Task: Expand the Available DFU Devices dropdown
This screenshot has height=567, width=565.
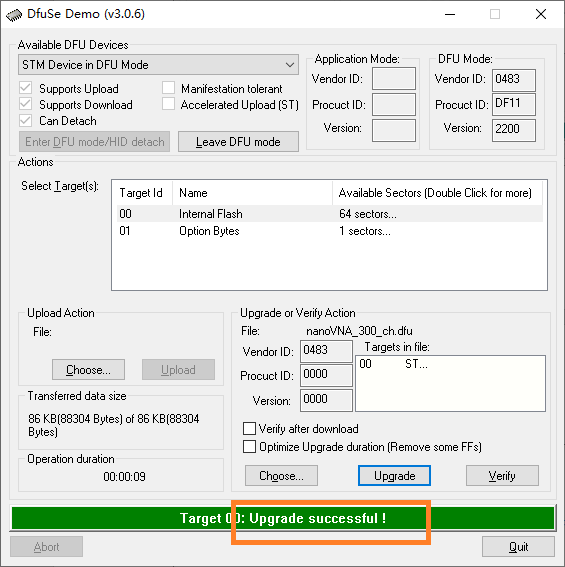Action: click(158, 65)
